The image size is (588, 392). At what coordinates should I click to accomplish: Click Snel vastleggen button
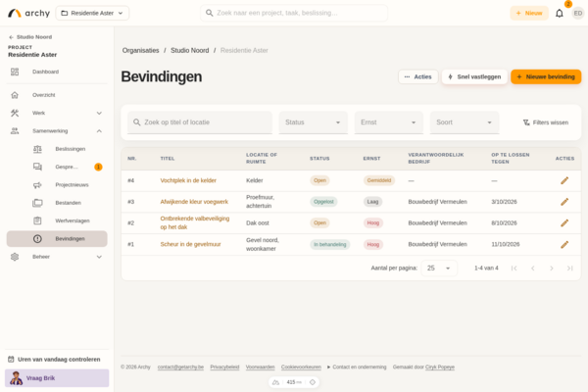coord(474,76)
